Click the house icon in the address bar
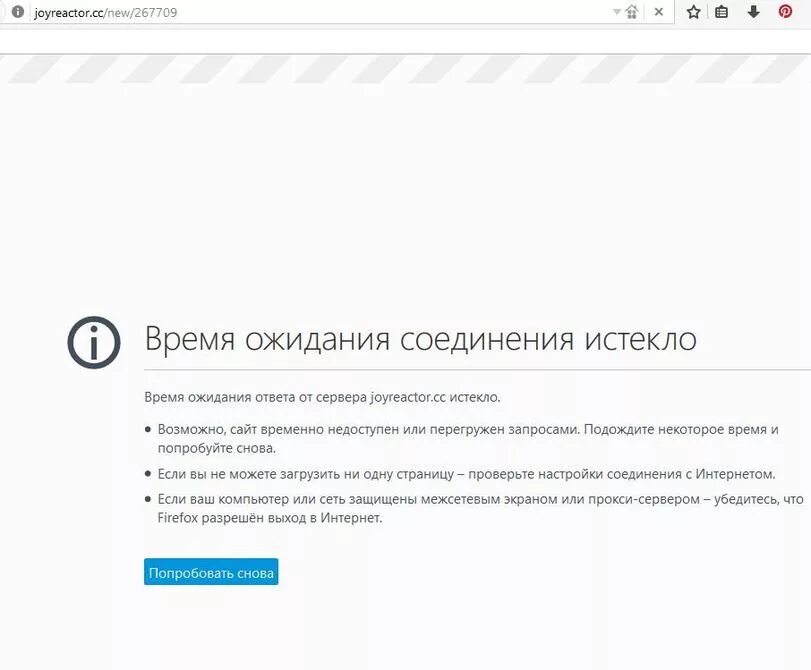This screenshot has height=670, width=811. 632,12
